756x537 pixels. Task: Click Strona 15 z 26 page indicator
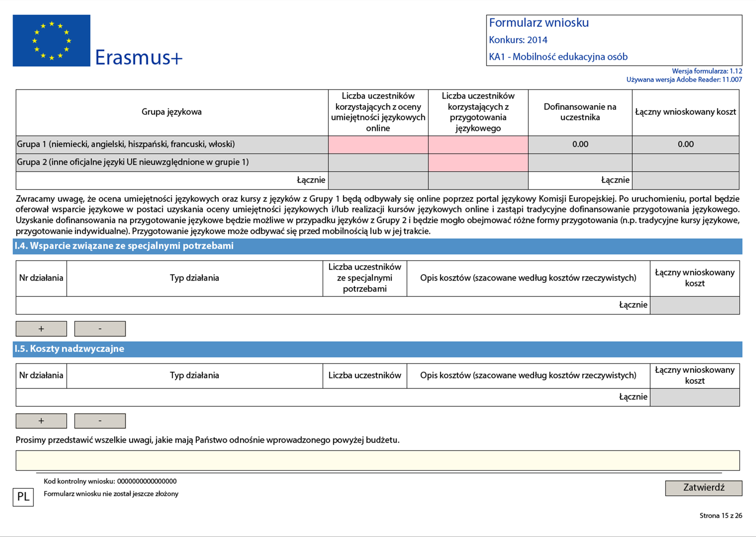point(721,516)
